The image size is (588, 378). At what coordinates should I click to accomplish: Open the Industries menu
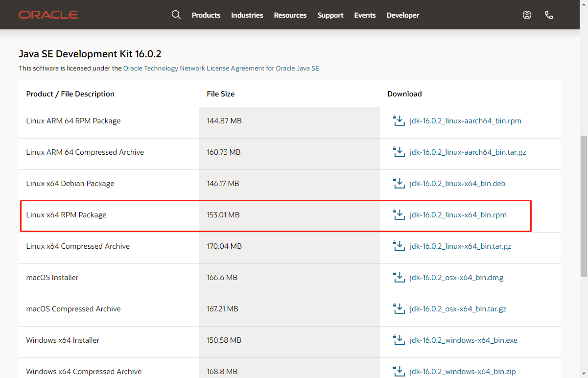point(247,15)
